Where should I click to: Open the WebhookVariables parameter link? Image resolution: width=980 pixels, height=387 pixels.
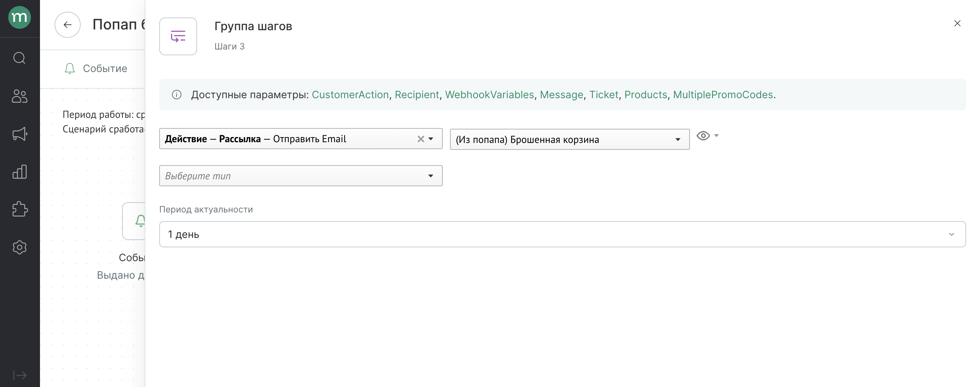(489, 95)
